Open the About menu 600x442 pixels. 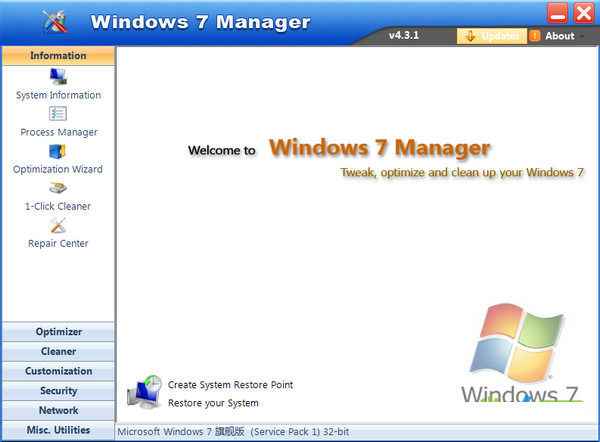(x=557, y=36)
